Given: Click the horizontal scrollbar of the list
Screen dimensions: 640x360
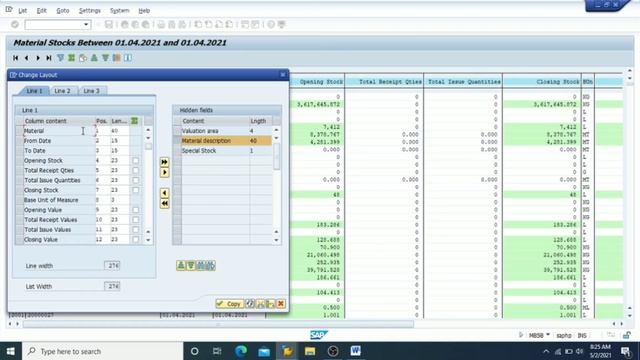Looking at the screenshot, I should tap(218, 324).
